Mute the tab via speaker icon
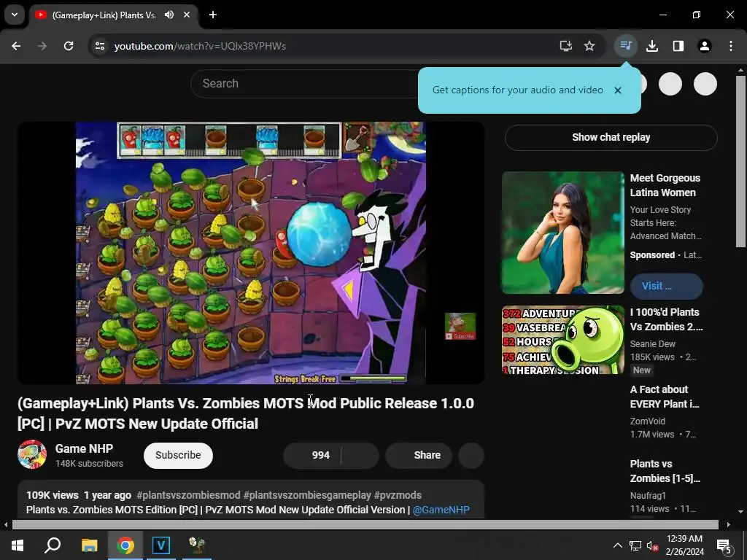Image resolution: width=747 pixels, height=560 pixels. [169, 15]
